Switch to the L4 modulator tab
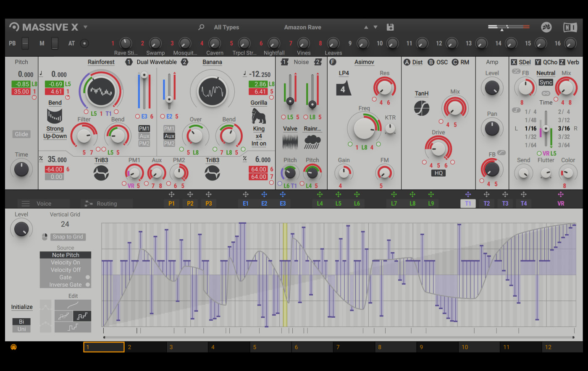Screen dimensions: 588x371 click(x=320, y=204)
